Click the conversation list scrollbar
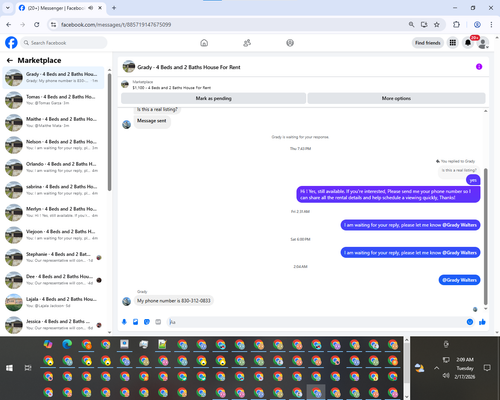Screen dimensions: 500x400 tap(109, 133)
